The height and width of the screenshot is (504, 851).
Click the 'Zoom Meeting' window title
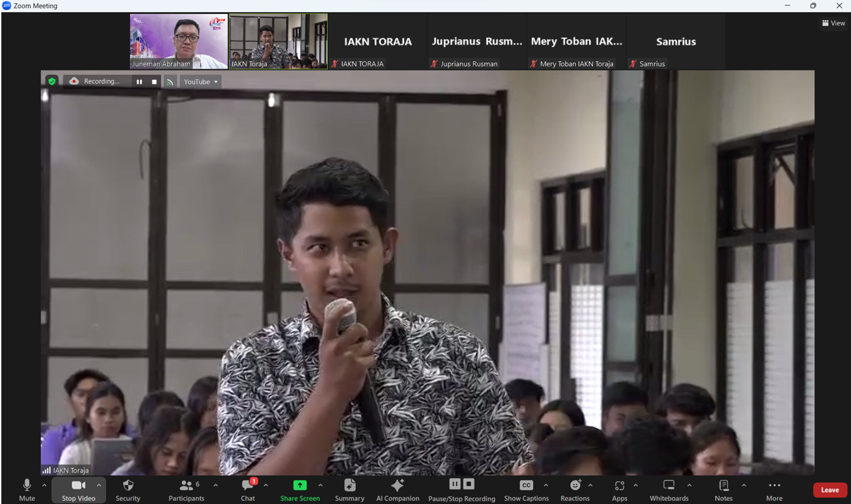(35, 6)
